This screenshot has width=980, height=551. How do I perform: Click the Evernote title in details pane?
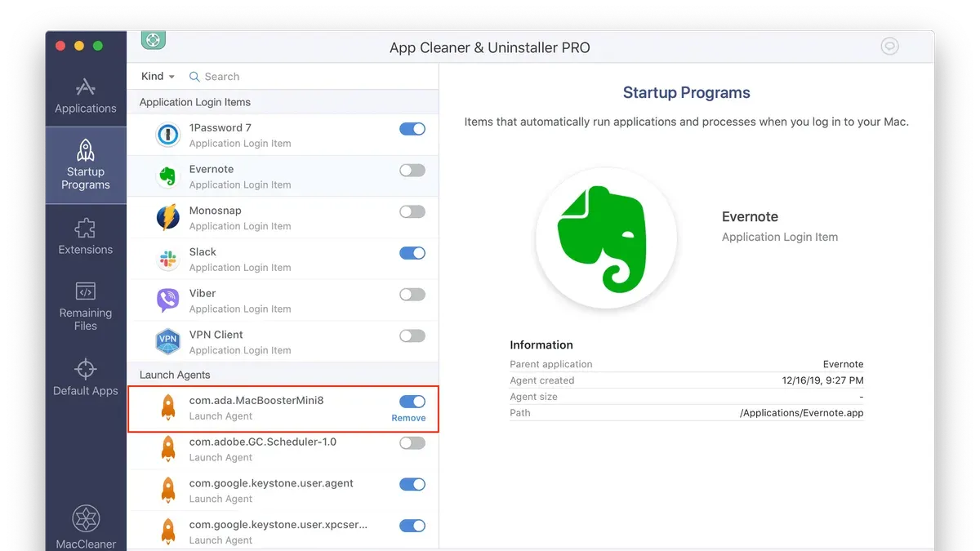pos(750,217)
